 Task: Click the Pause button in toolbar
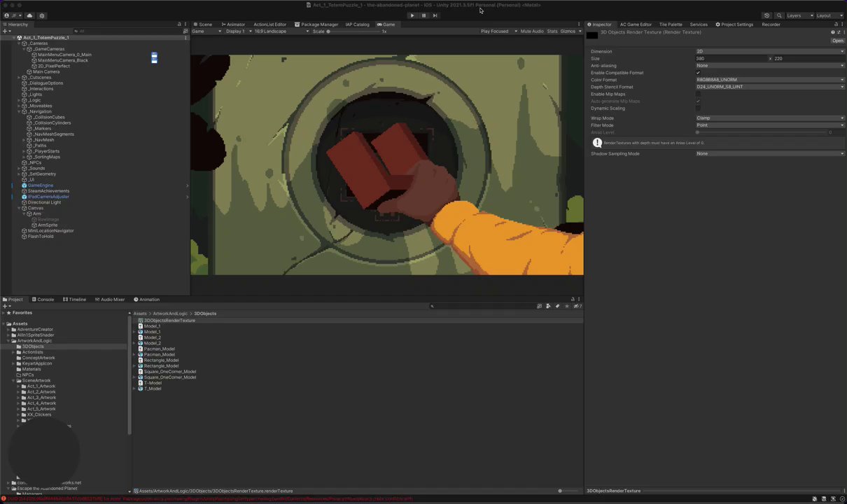tap(423, 15)
